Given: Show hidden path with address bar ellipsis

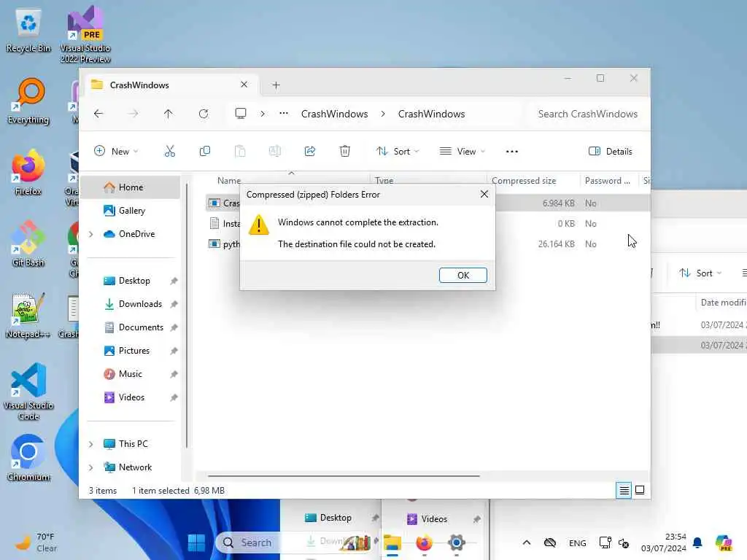Looking at the screenshot, I should pyautogui.click(x=284, y=114).
